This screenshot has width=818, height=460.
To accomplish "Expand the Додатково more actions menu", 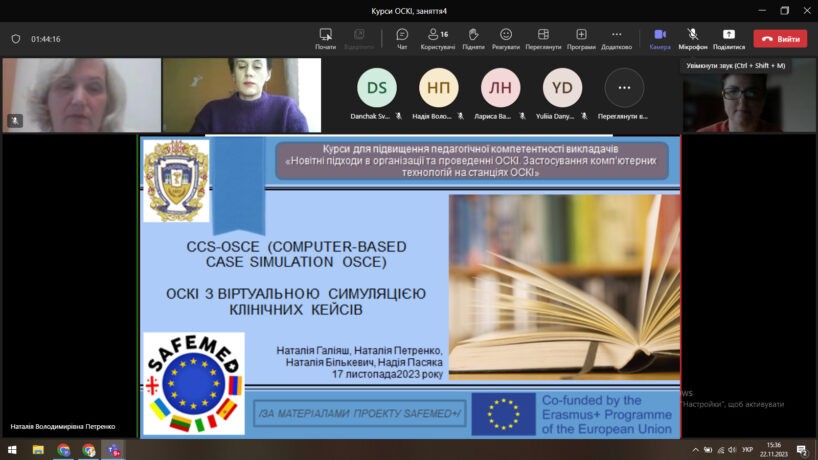I will [616, 38].
